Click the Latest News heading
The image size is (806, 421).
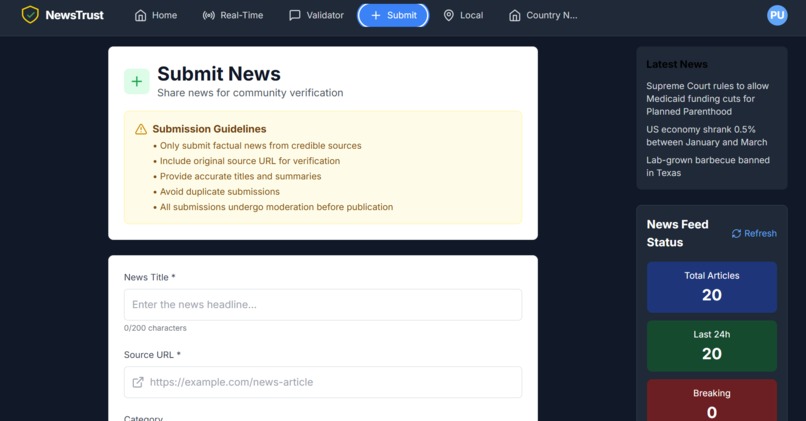(x=677, y=64)
